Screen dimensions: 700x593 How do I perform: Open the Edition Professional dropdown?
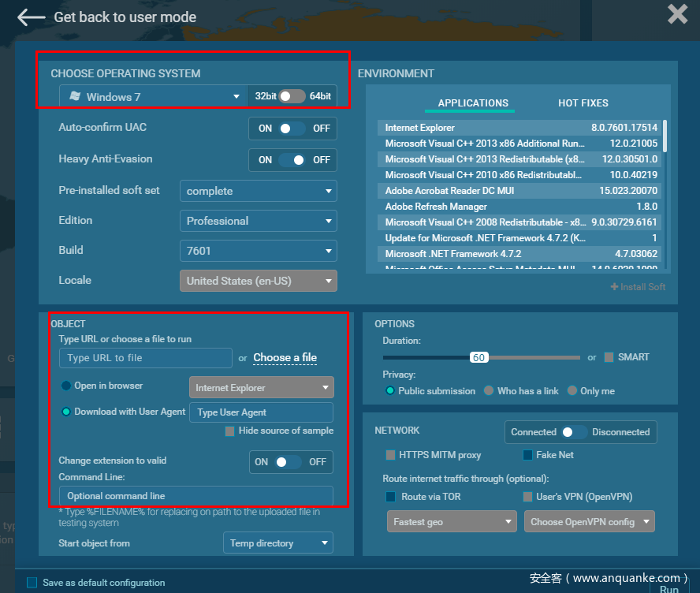[258, 221]
